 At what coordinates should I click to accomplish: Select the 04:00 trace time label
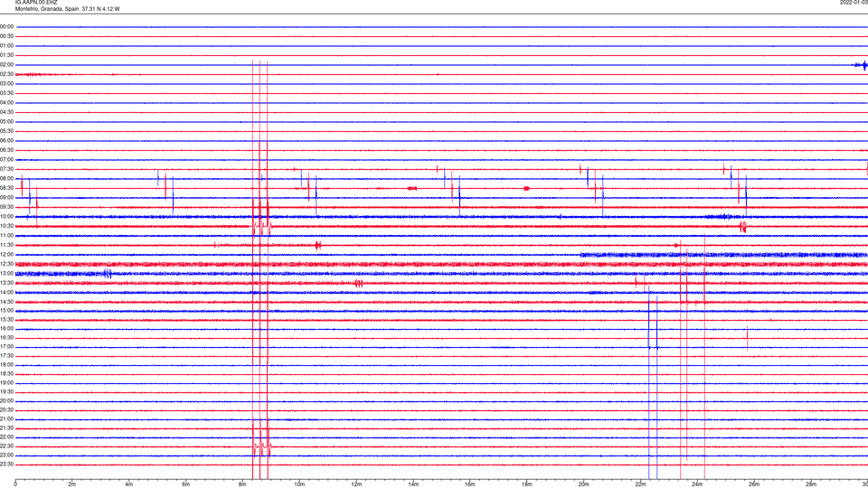click(6, 102)
